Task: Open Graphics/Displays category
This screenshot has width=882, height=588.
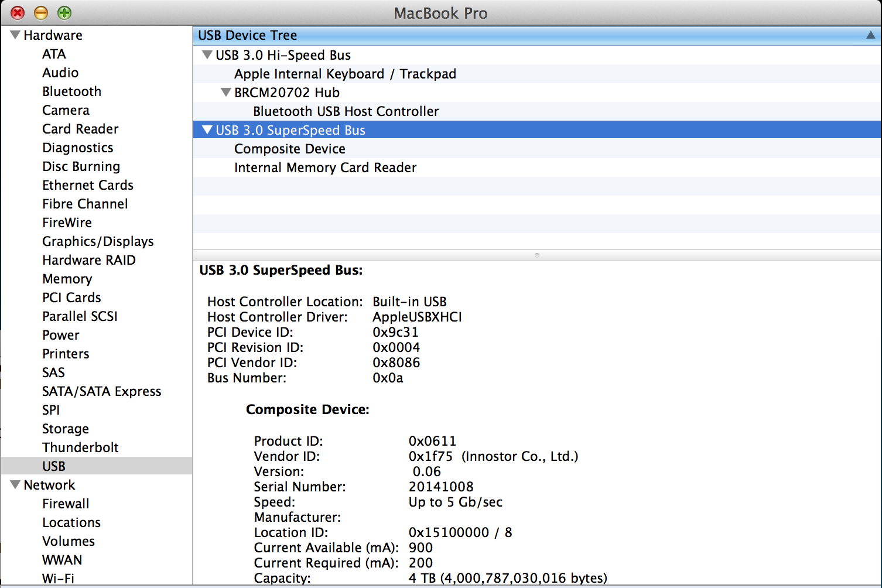Action: tap(98, 241)
